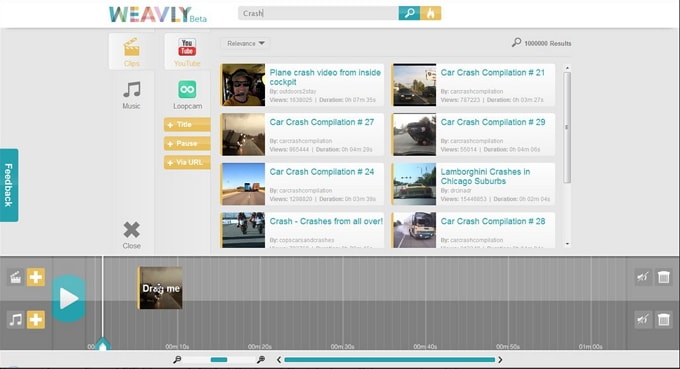680x369 pixels.
Task: Delete video track contents with trash icon
Action: pyautogui.click(x=664, y=277)
